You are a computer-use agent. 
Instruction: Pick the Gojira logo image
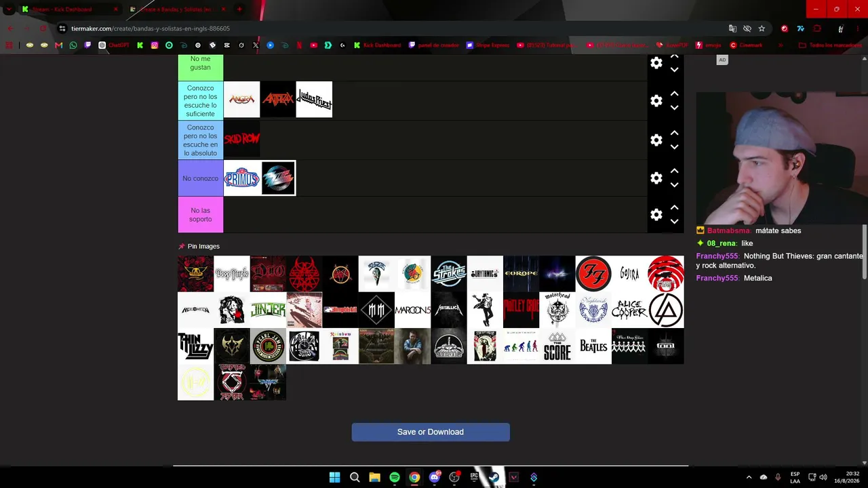[x=629, y=274]
